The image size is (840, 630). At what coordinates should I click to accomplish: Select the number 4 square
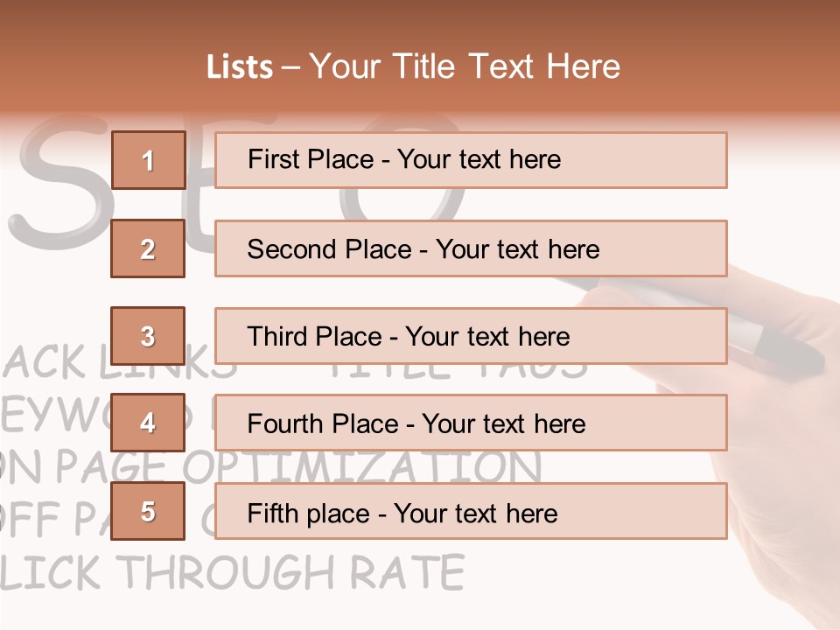(x=148, y=423)
